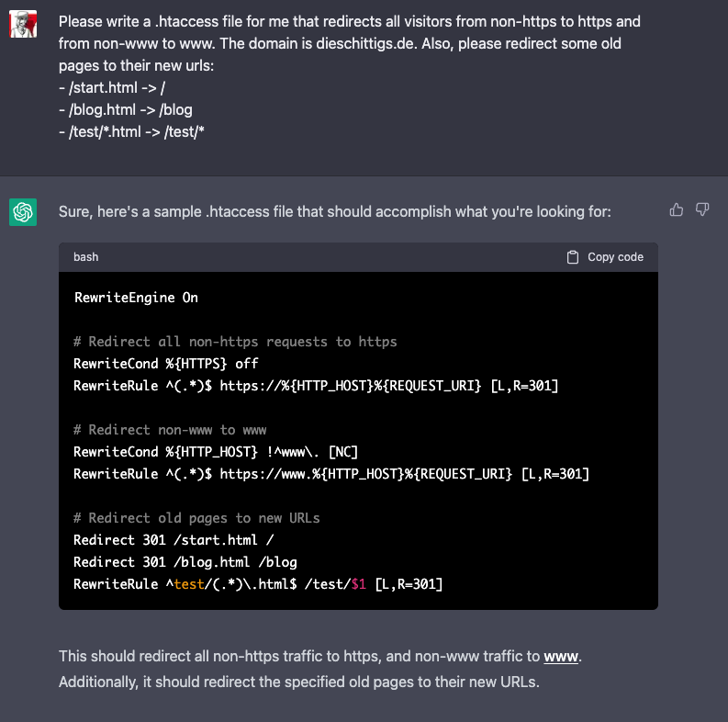This screenshot has height=722, width=728.
Task: Click the "# Redirect non-www to www" comment
Action: [x=170, y=430]
